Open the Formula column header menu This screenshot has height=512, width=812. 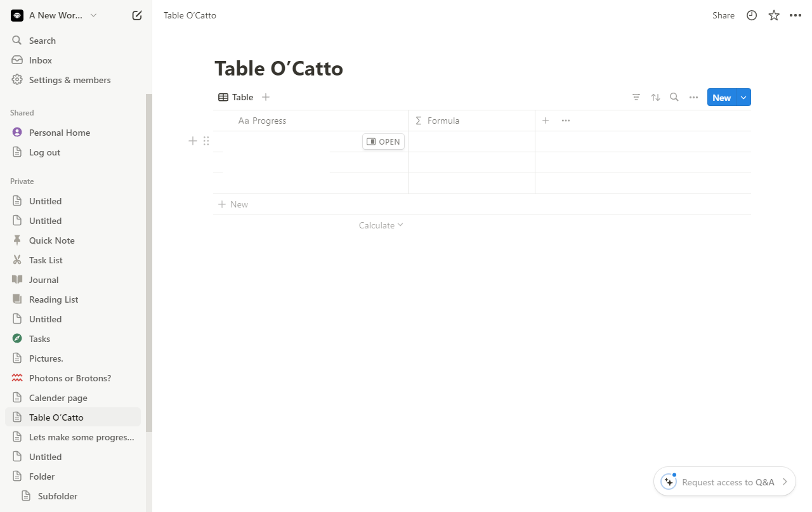click(471, 121)
